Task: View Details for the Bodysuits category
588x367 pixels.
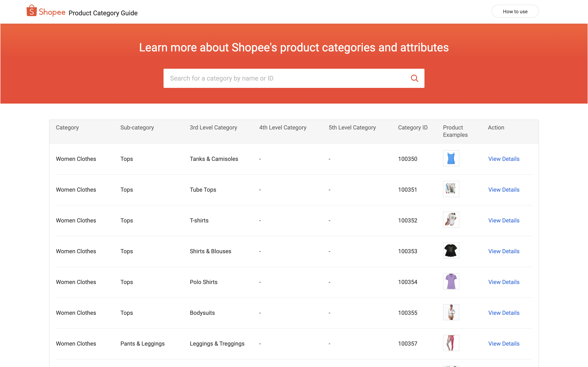Action: (x=504, y=313)
